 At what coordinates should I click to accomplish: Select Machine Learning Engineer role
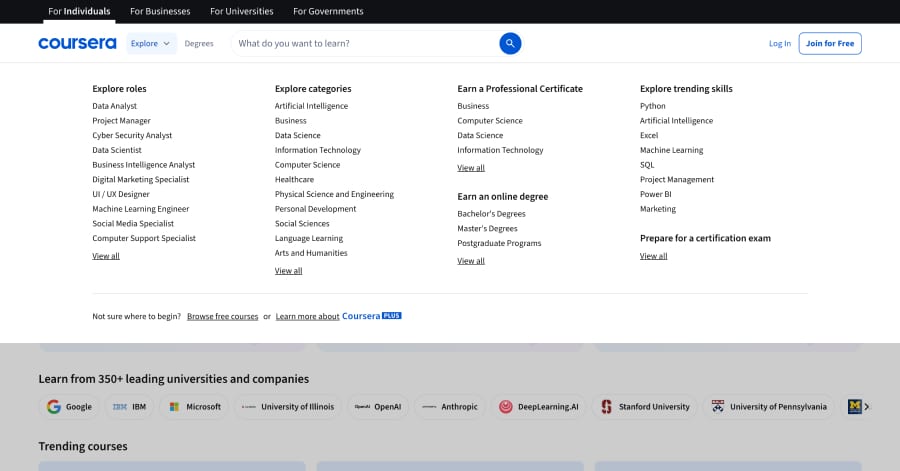(x=141, y=209)
